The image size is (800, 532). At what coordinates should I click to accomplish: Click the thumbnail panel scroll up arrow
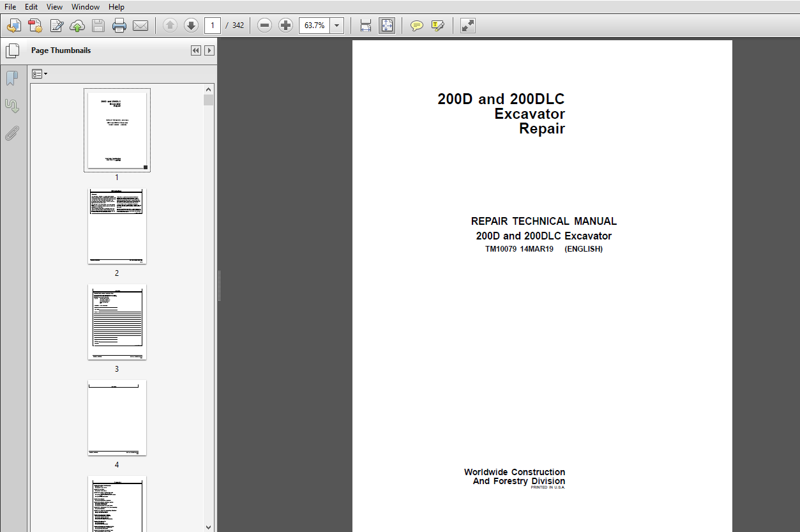click(x=208, y=89)
